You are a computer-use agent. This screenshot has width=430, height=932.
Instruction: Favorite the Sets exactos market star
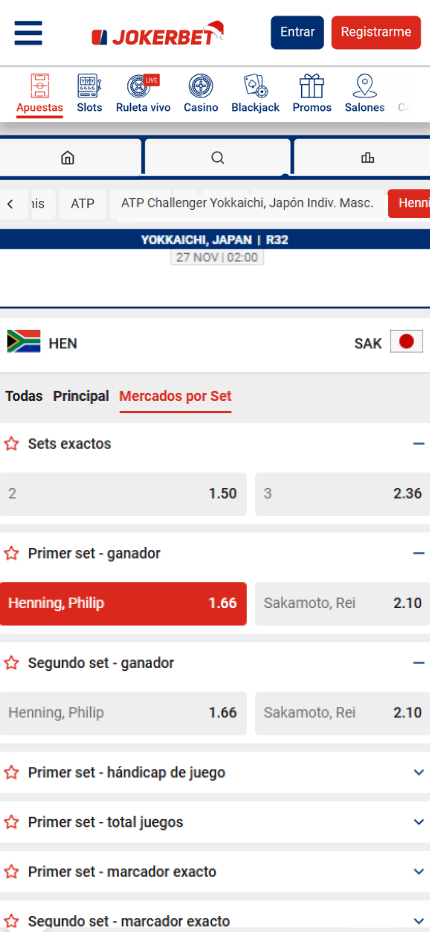(x=11, y=443)
